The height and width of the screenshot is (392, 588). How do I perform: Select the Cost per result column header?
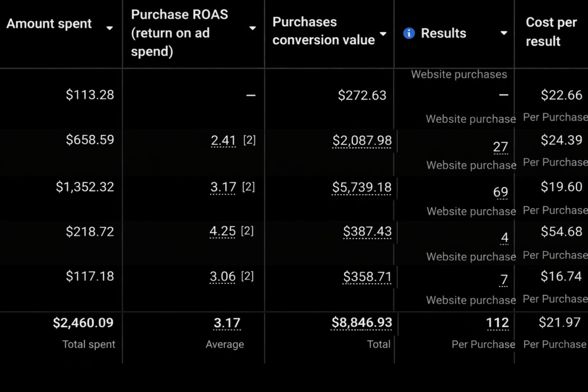click(551, 32)
